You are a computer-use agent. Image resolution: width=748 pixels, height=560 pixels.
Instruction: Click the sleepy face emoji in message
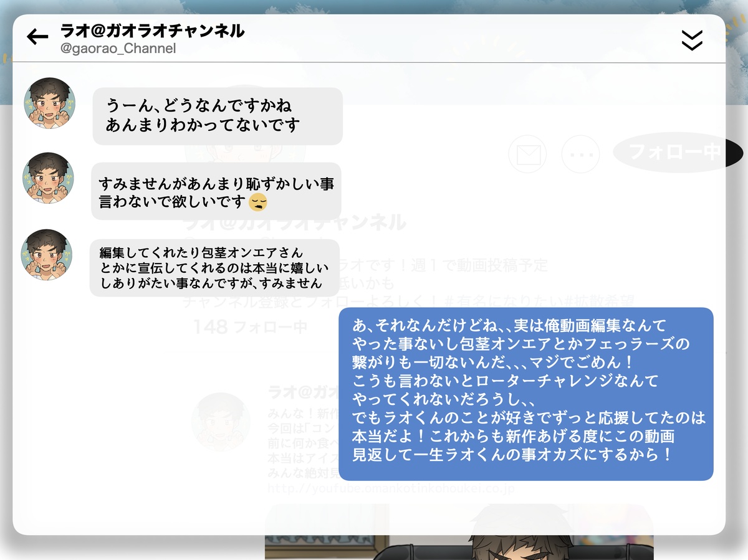(257, 202)
